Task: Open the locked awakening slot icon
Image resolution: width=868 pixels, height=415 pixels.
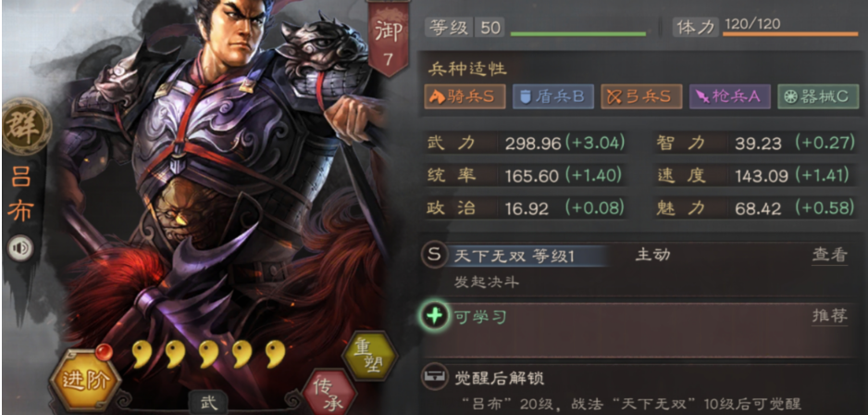Action: coord(435,378)
